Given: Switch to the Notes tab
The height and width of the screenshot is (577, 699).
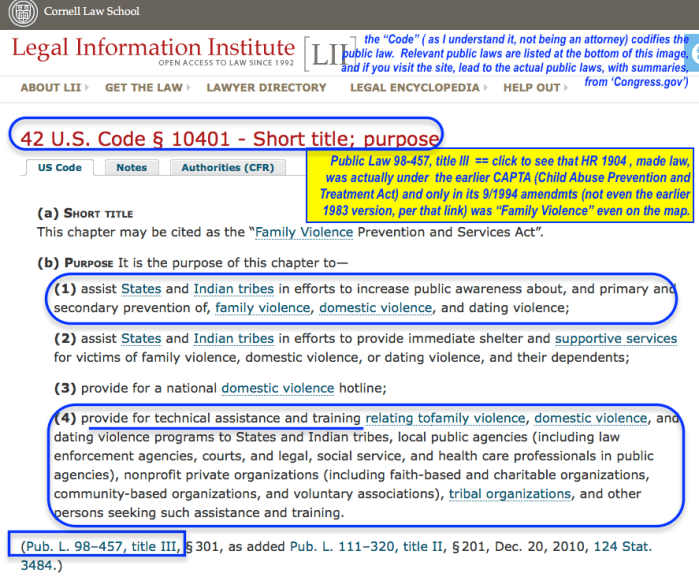Looking at the screenshot, I should click(131, 168).
